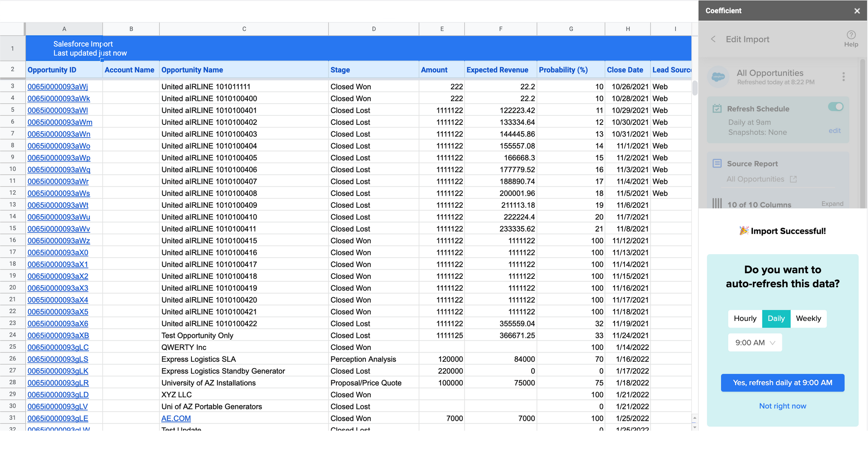The image size is (868, 461).
Task: Click the Salesforce source icon beside All Opportunities
Action: [x=719, y=76]
